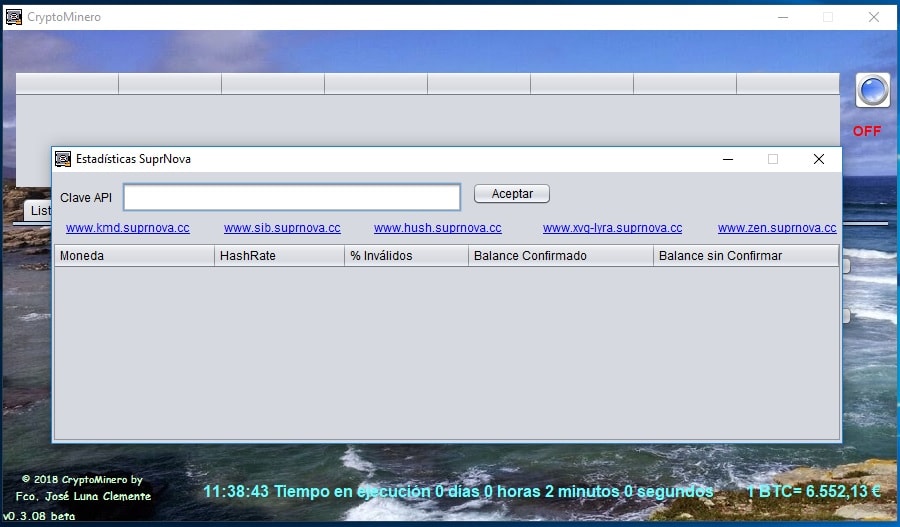Click the Estadísticas SuprNova window icon
Image resolution: width=900 pixels, height=527 pixels.
tap(63, 159)
